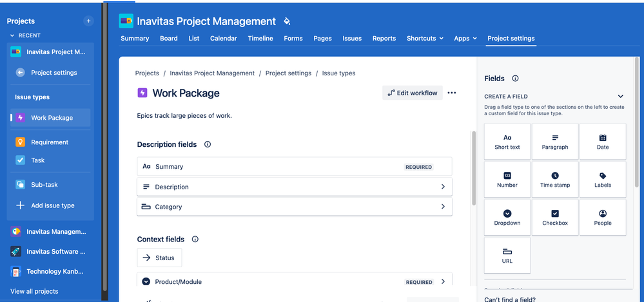Open the View all projects link
644x302 pixels.
tap(34, 291)
